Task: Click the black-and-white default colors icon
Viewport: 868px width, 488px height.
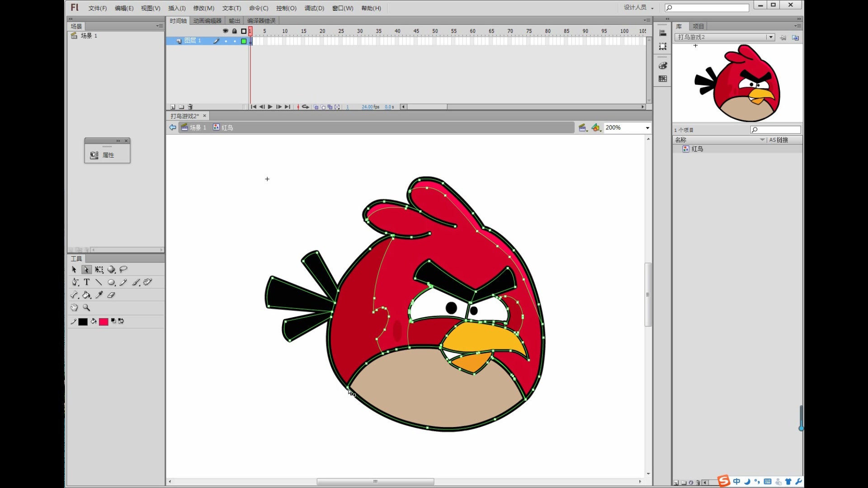Action: click(x=113, y=321)
